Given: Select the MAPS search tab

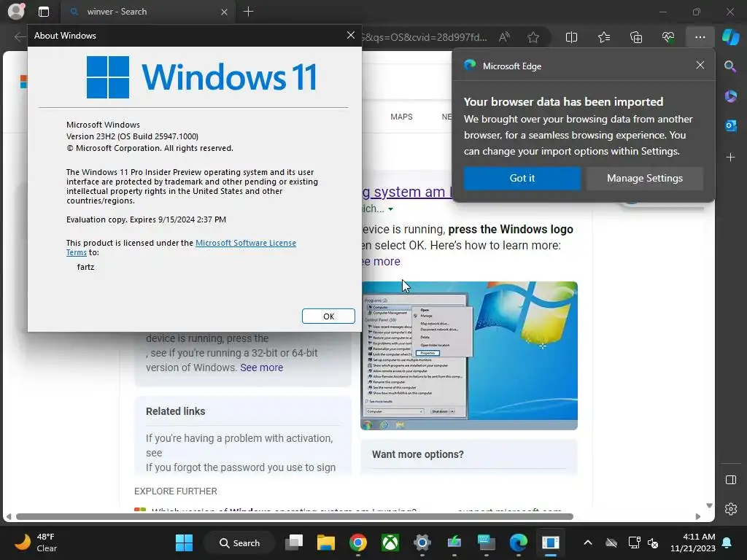Looking at the screenshot, I should [401, 117].
